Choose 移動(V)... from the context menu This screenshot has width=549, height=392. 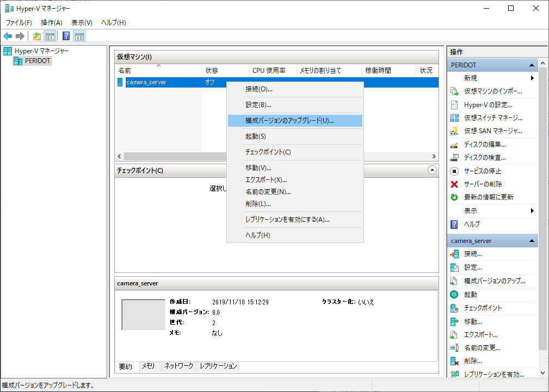click(x=295, y=168)
